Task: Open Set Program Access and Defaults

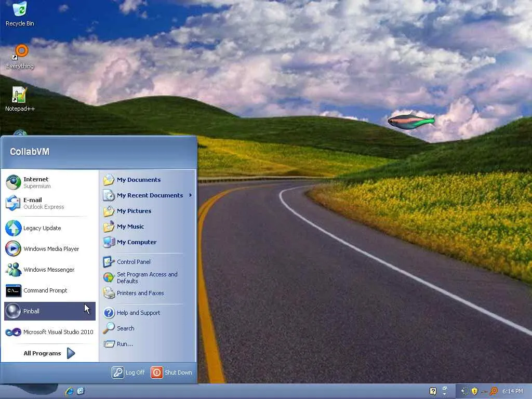Action: 148,277
